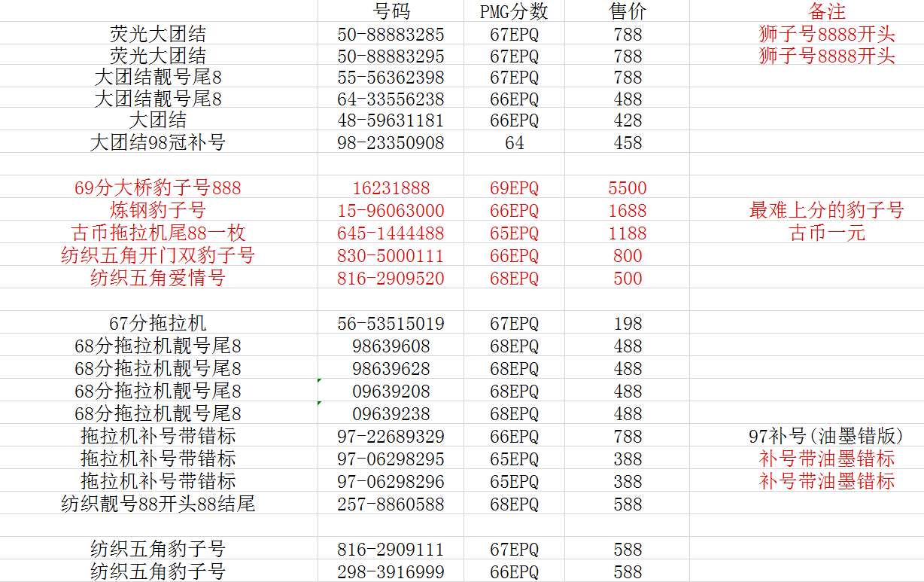This screenshot has width=924, height=582.
Task: Select the 售价 column header cell
Action: click(x=627, y=11)
